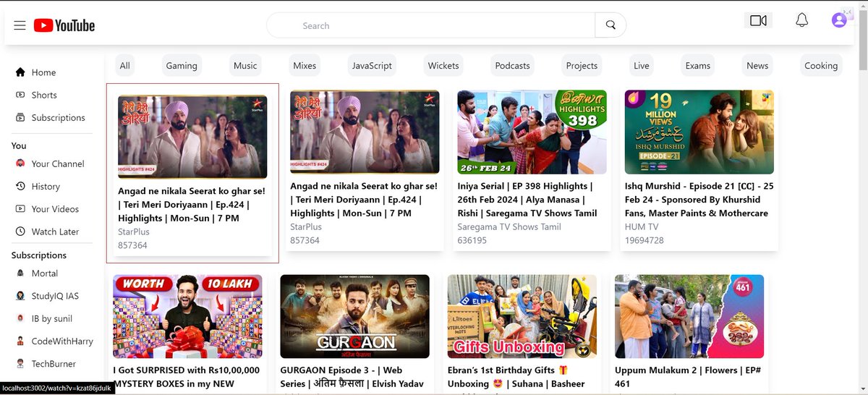Select the JavaScript filter chip

pos(372,65)
